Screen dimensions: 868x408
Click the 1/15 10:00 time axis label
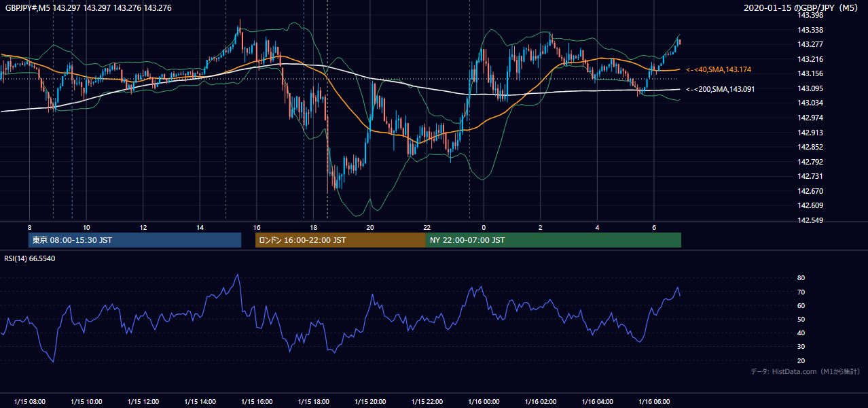(86, 401)
